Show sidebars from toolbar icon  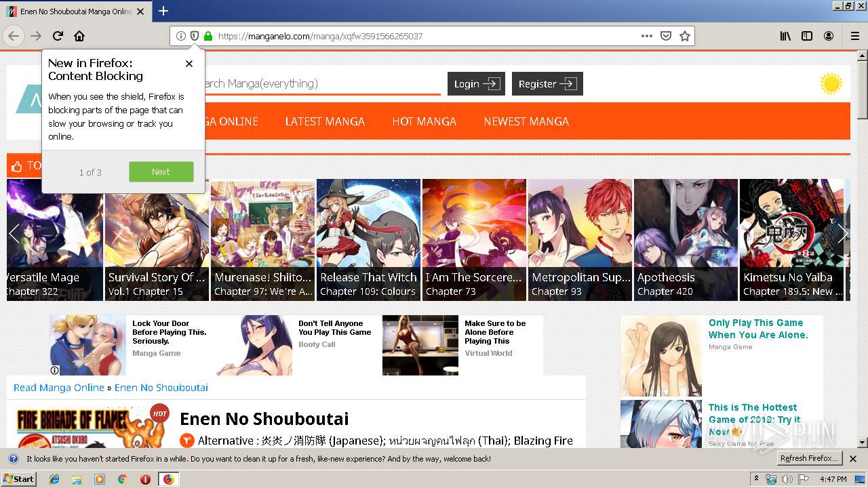pyautogui.click(x=807, y=36)
